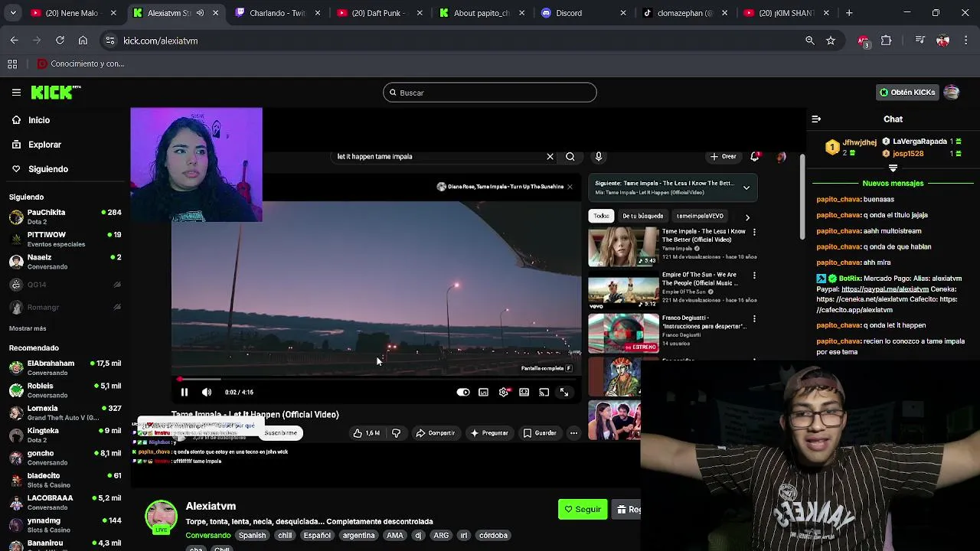Expand the chat leaderboard arrow
Image resolution: width=980 pixels, height=551 pixels.
tap(893, 168)
